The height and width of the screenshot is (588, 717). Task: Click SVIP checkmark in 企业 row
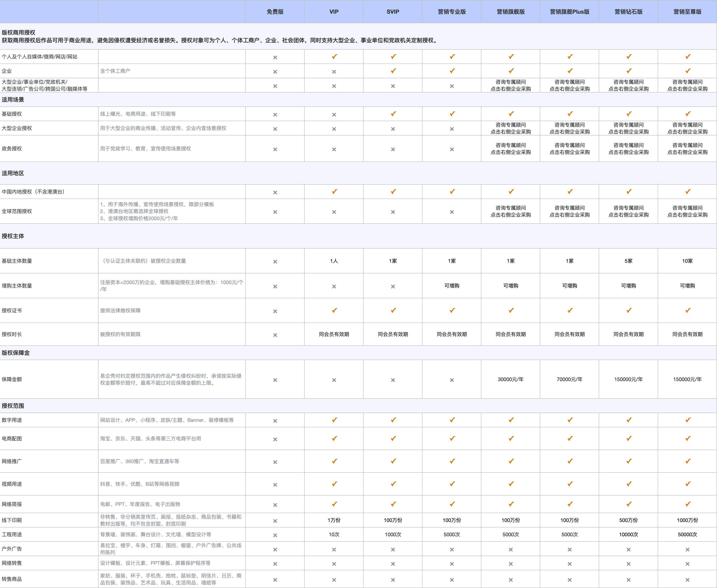(x=393, y=71)
